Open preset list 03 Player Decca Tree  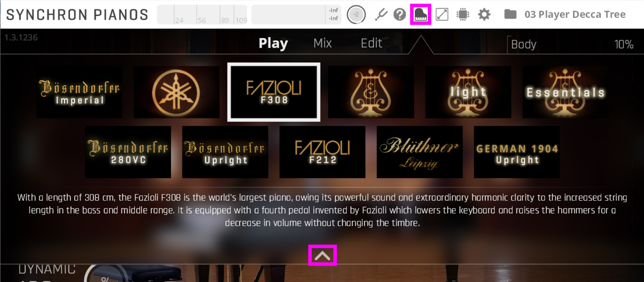pyautogui.click(x=575, y=15)
